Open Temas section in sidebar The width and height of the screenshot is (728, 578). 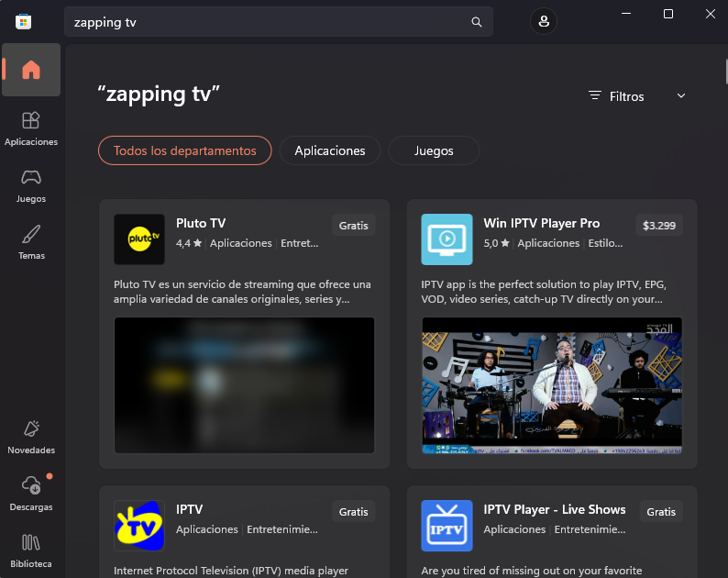click(x=31, y=242)
